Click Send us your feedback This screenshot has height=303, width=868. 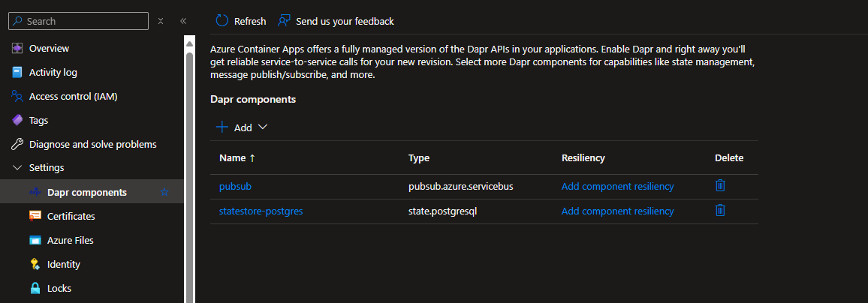click(x=345, y=21)
